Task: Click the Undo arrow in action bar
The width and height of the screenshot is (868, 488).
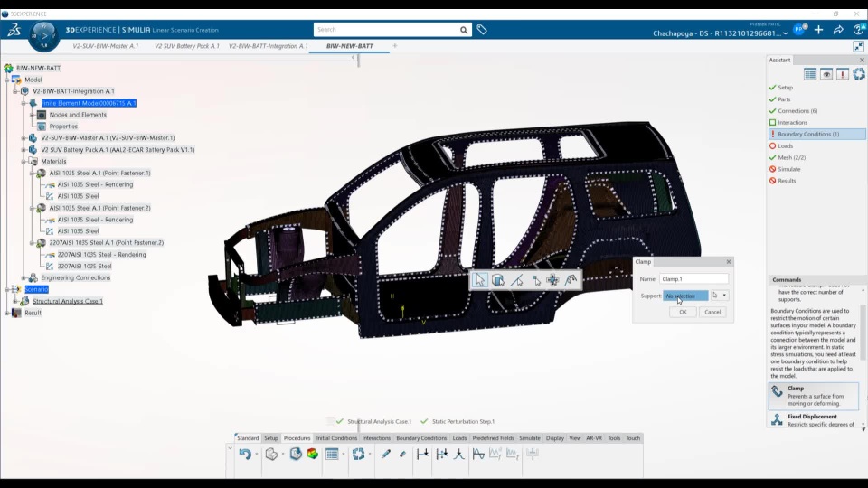Action: (245, 455)
